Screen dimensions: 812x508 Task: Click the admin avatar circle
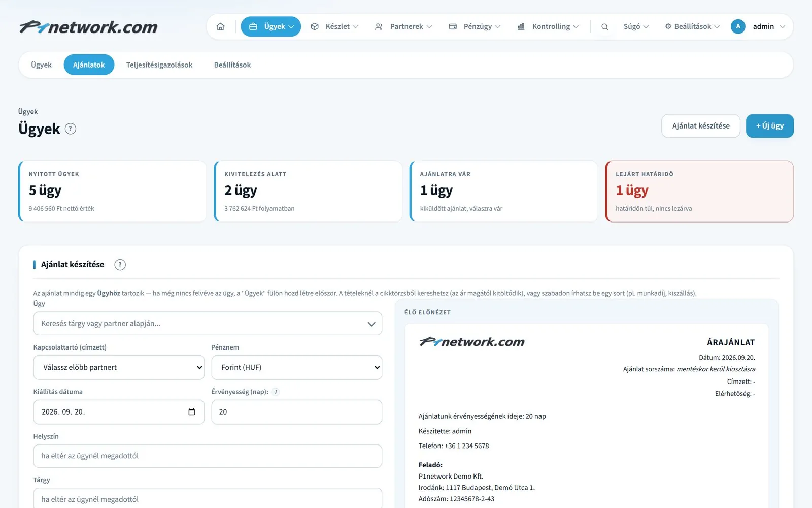point(738,26)
